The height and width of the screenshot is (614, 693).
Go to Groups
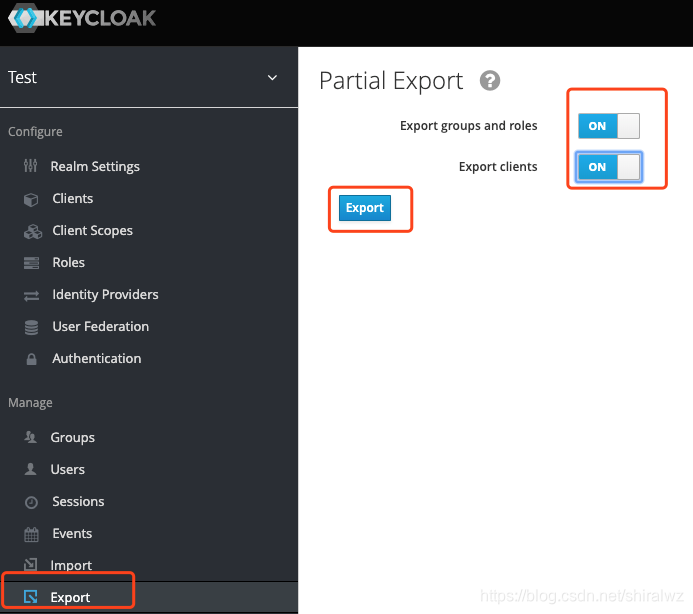coord(72,437)
